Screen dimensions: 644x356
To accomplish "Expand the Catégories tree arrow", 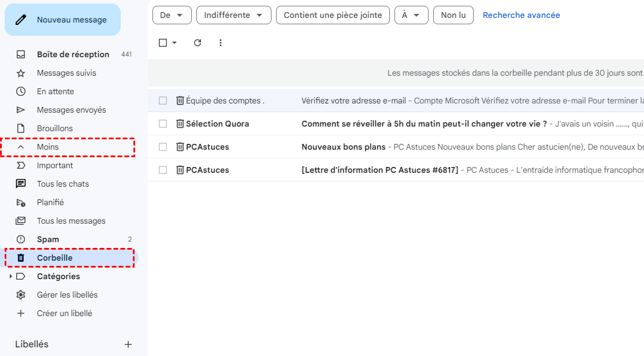I will tap(10, 276).
